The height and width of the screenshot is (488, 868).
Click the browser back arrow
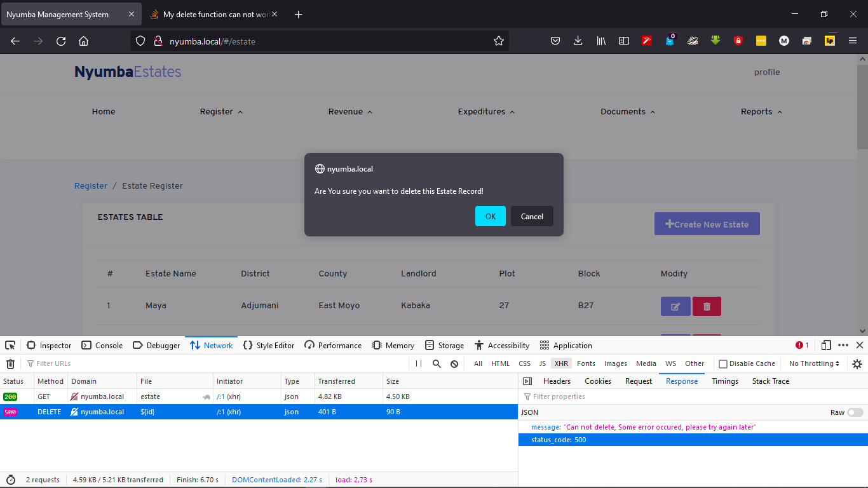pyautogui.click(x=15, y=41)
